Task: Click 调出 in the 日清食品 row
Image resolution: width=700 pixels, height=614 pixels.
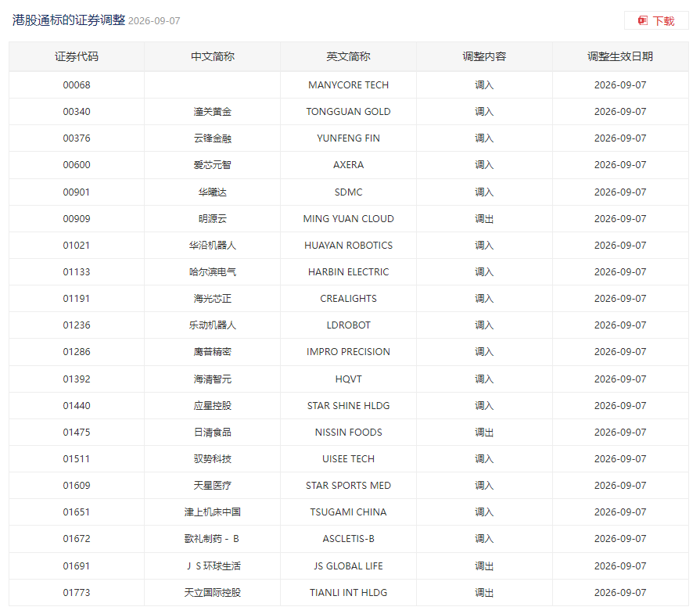Action: coord(484,433)
